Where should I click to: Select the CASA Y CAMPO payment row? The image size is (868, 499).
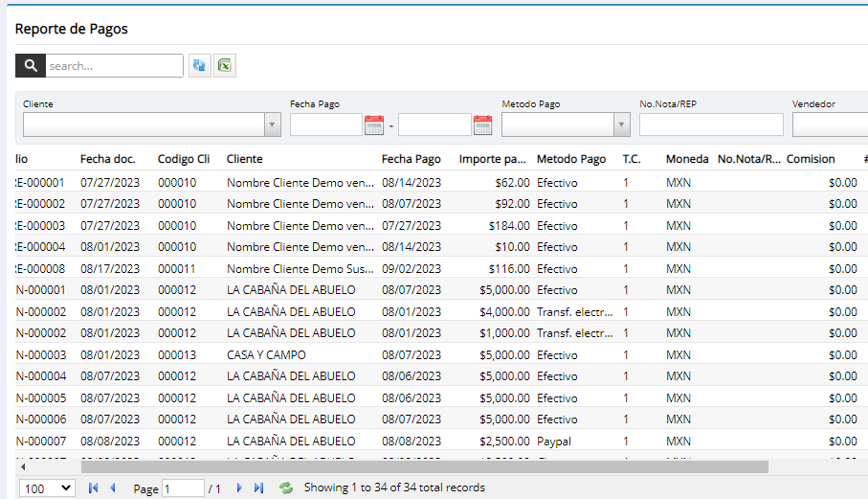(x=266, y=354)
